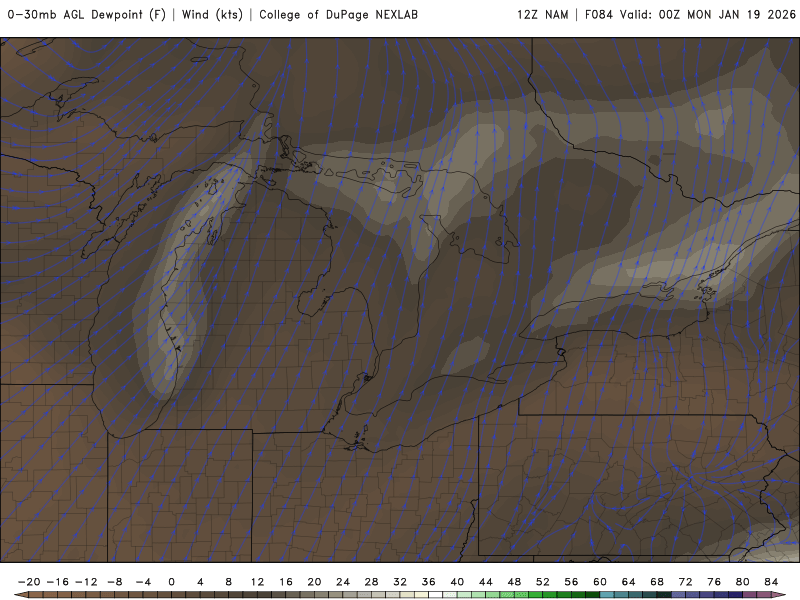Click the "-12" color scale label
Viewport: 800px width, 600px height.
(86, 582)
